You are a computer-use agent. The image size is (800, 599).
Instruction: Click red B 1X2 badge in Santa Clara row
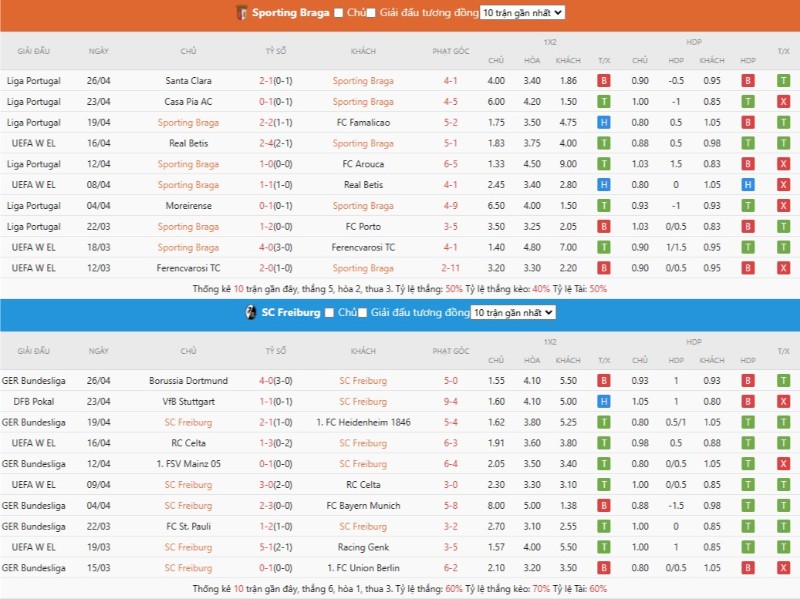pyautogui.click(x=604, y=81)
